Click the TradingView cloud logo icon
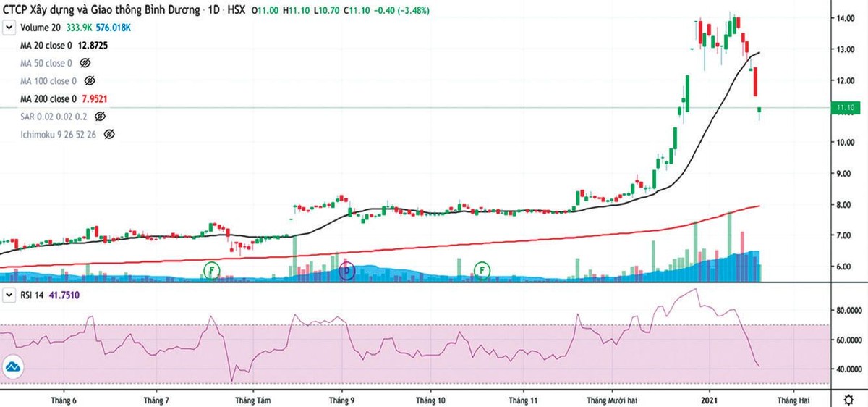Image resolution: width=868 pixels, height=407 pixels. tap(12, 368)
